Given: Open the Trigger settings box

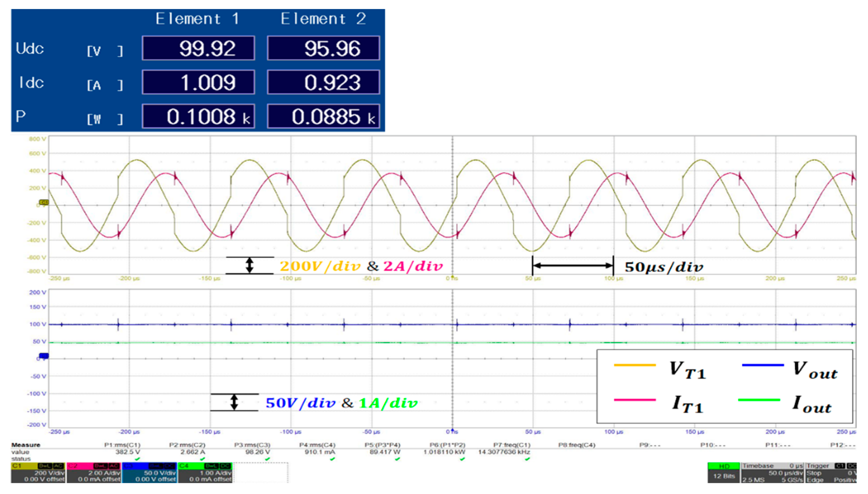Looking at the screenshot, I should tap(831, 473).
